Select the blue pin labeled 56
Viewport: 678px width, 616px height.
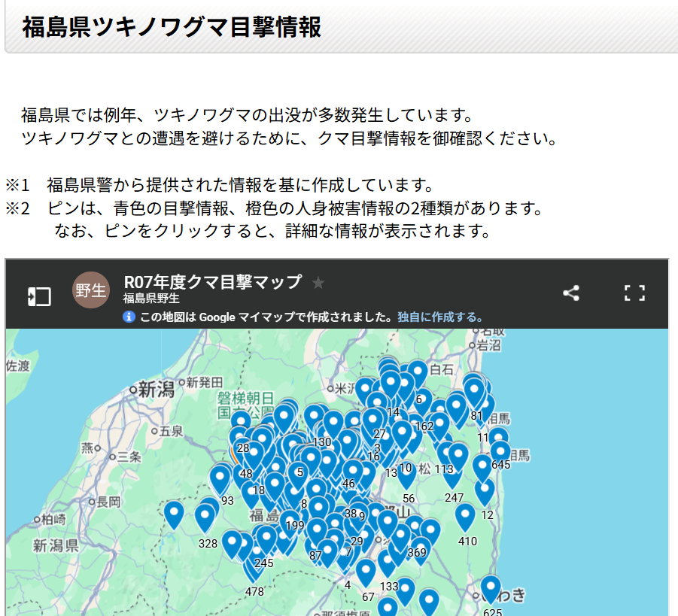[x=407, y=474]
